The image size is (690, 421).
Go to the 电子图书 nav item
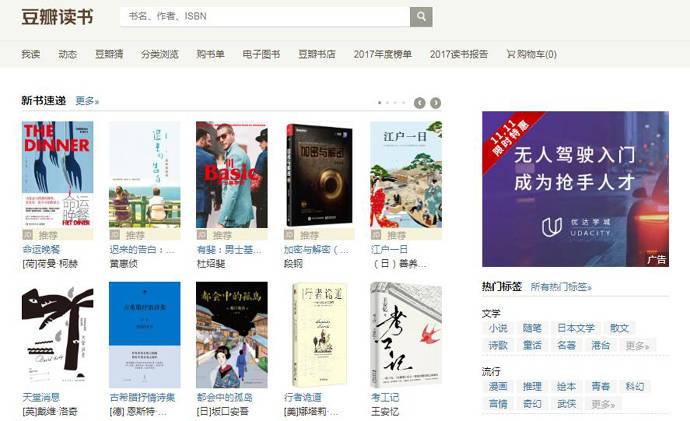tap(261, 54)
